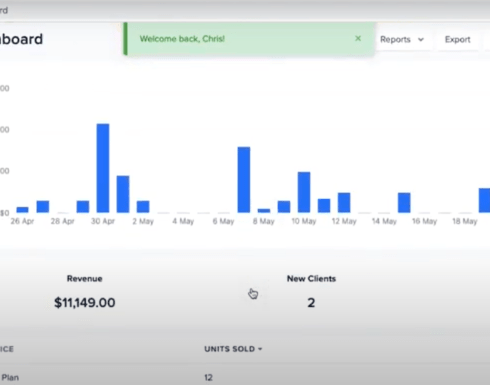
Task: Click the 14 May axis label
Action: (x=384, y=221)
